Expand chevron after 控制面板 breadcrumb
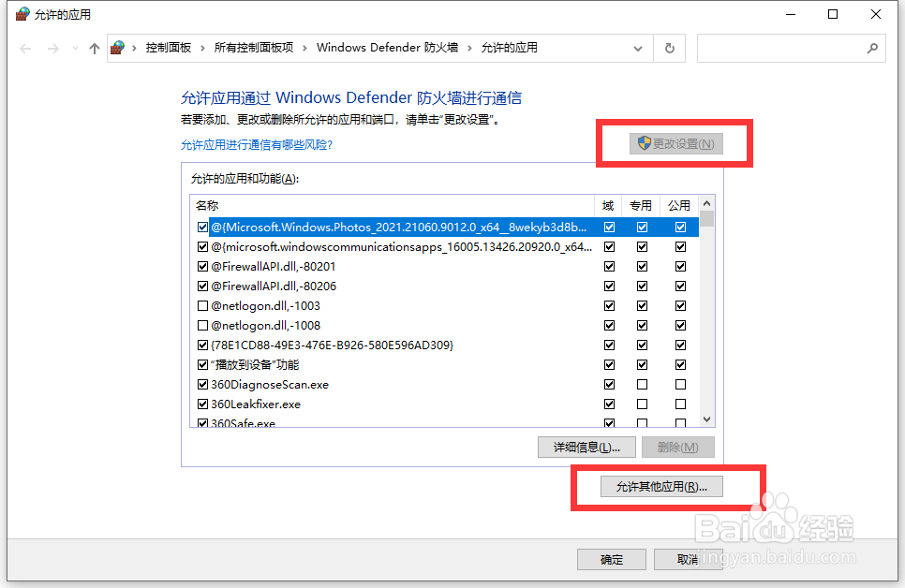 [202, 49]
